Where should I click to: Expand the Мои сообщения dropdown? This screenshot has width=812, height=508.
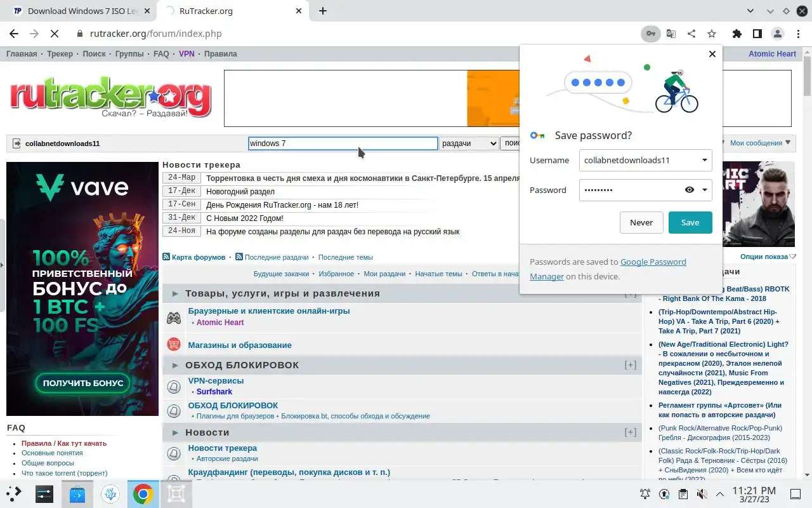760,143
